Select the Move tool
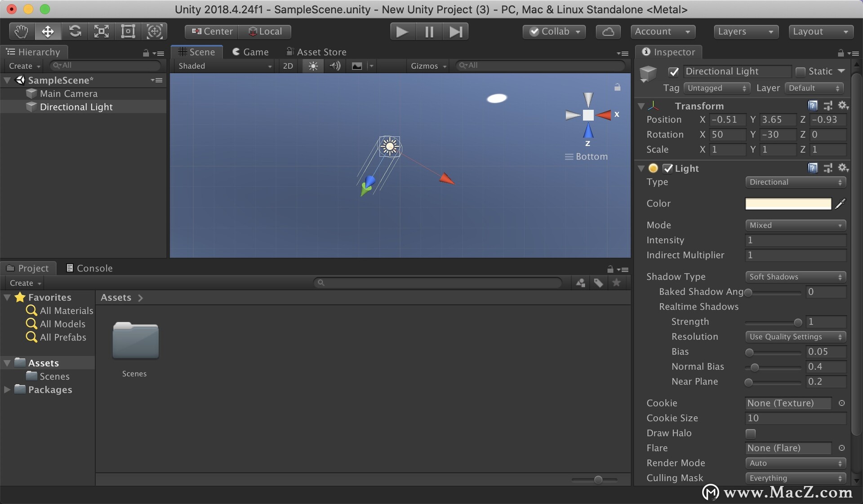This screenshot has height=504, width=863. coord(48,31)
